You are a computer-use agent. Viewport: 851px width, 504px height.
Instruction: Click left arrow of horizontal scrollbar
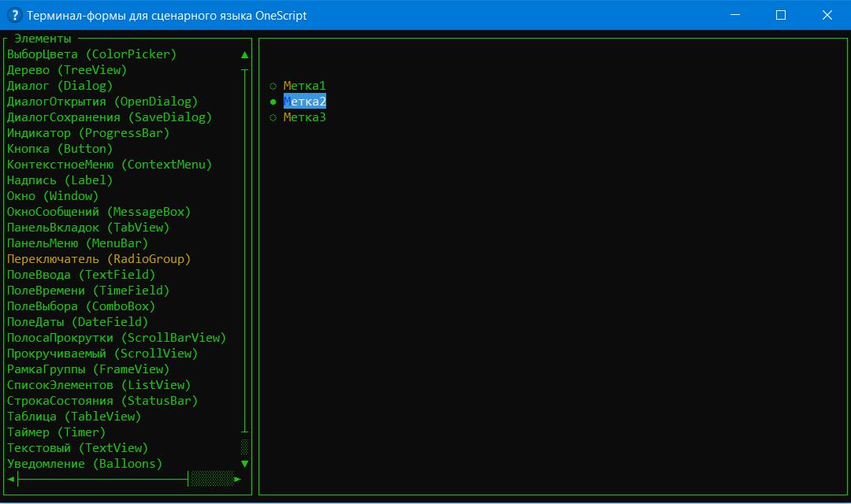pyautogui.click(x=11, y=479)
